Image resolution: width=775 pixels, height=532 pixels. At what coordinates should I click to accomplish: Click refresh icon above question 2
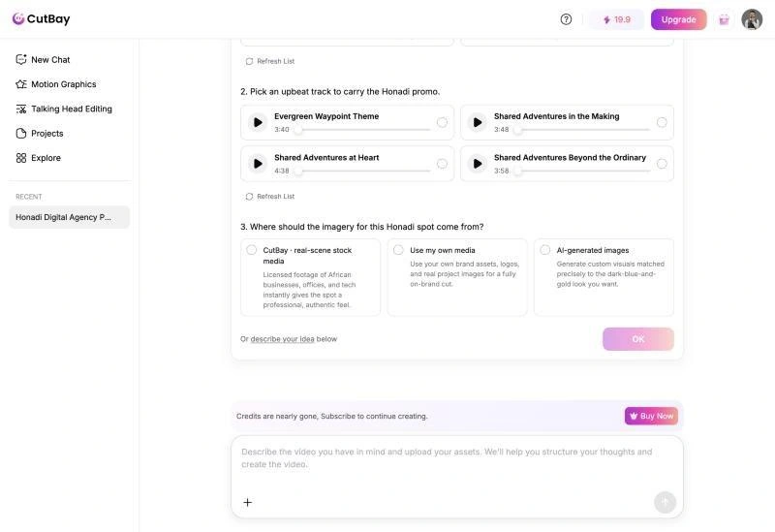click(x=249, y=61)
